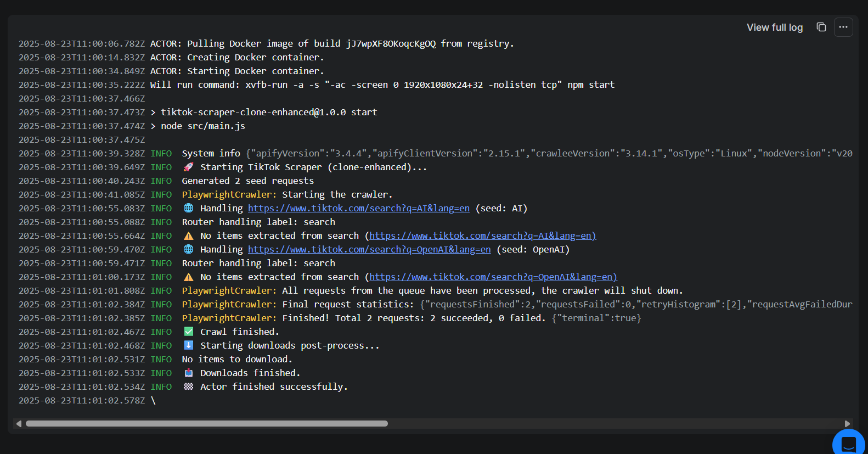868x454 pixels.
Task: Click the first 'Router handling label: search' line at 11:00:55.088Z
Action: [258, 222]
